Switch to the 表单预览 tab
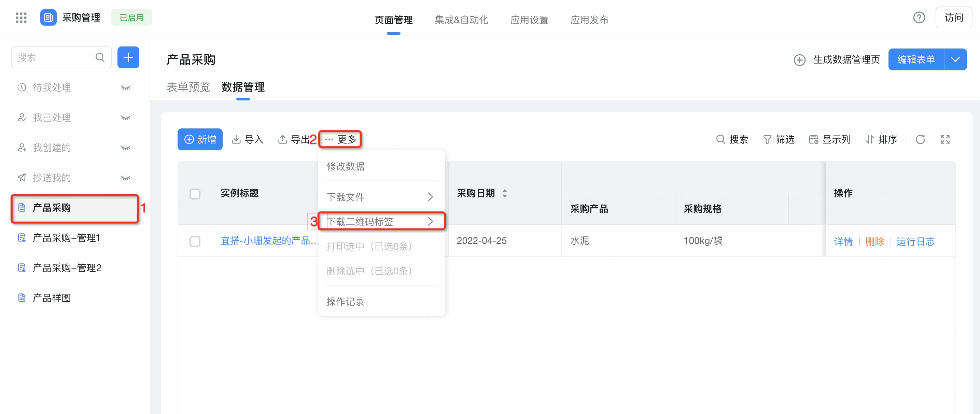 [188, 87]
